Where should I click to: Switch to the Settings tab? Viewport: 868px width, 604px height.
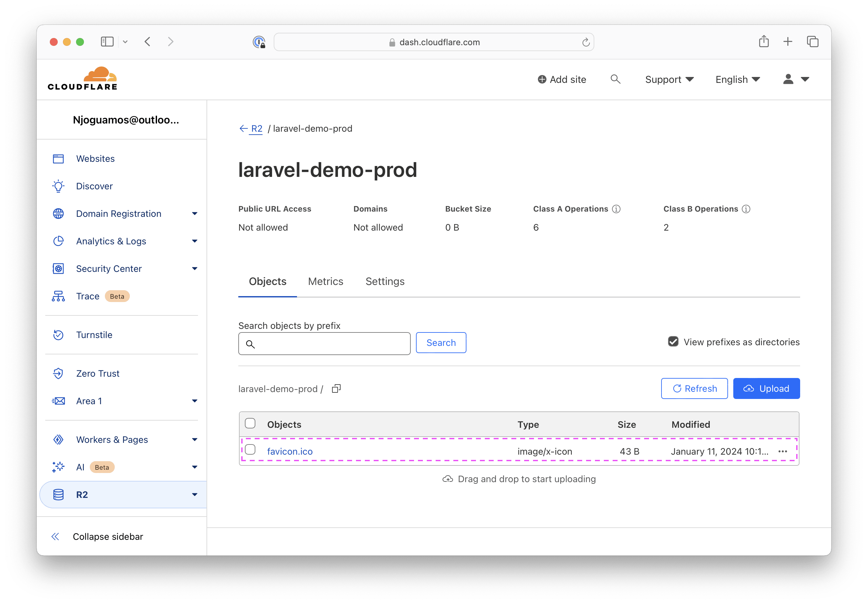coord(385,281)
